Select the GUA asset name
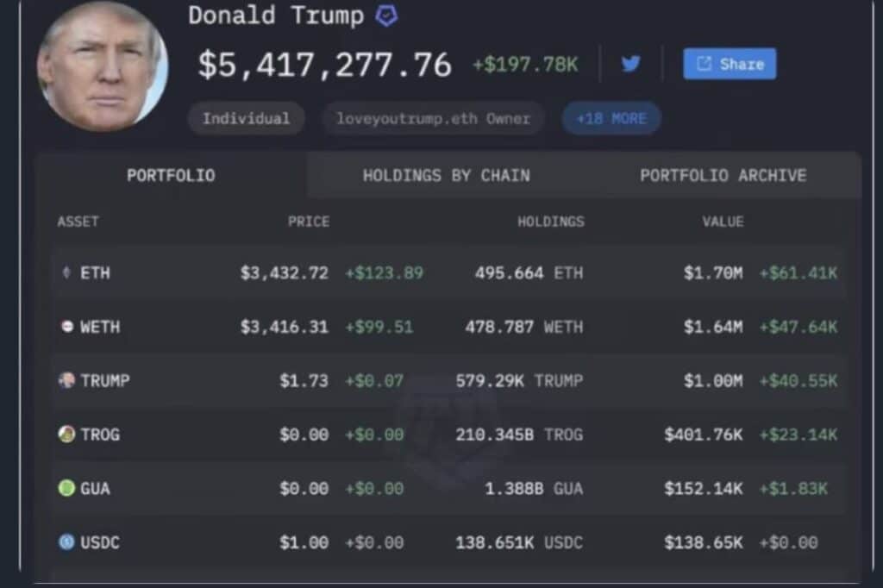Screen dimensions: 883x588 tap(95, 488)
